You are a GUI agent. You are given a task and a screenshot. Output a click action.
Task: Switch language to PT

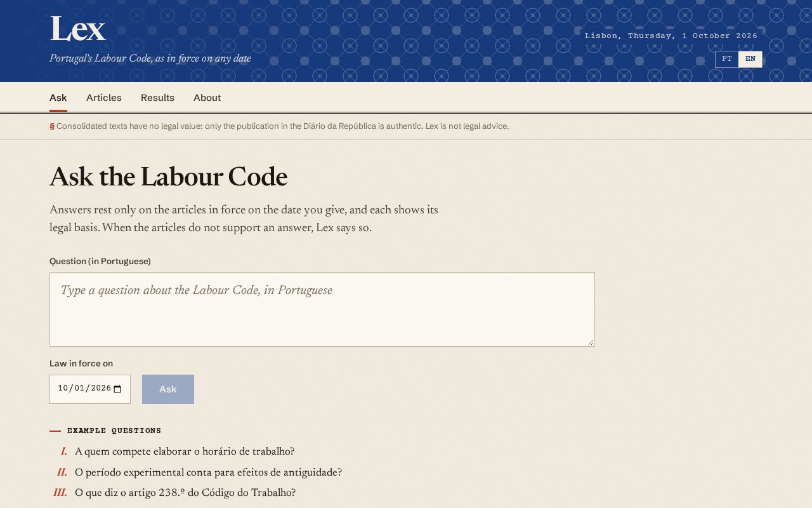(727, 59)
